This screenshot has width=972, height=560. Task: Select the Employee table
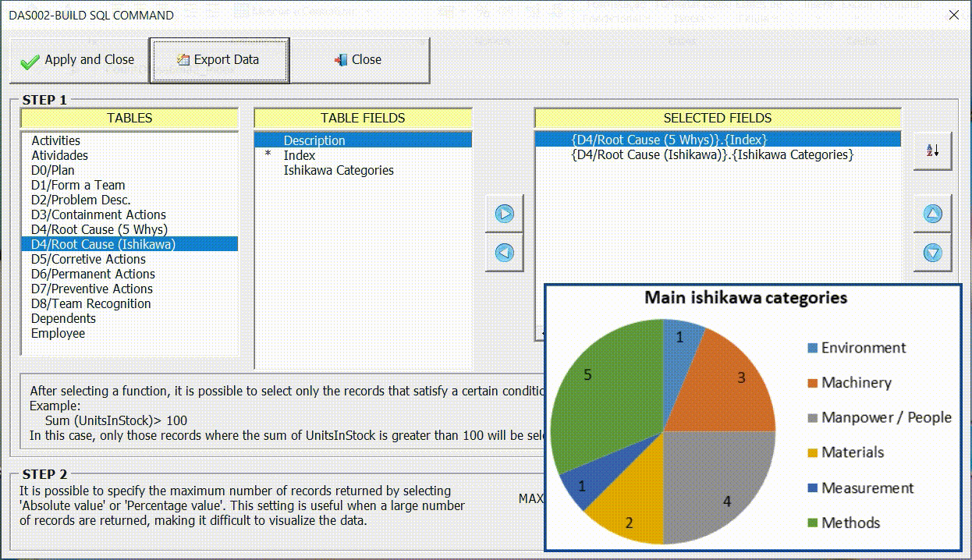(x=58, y=333)
